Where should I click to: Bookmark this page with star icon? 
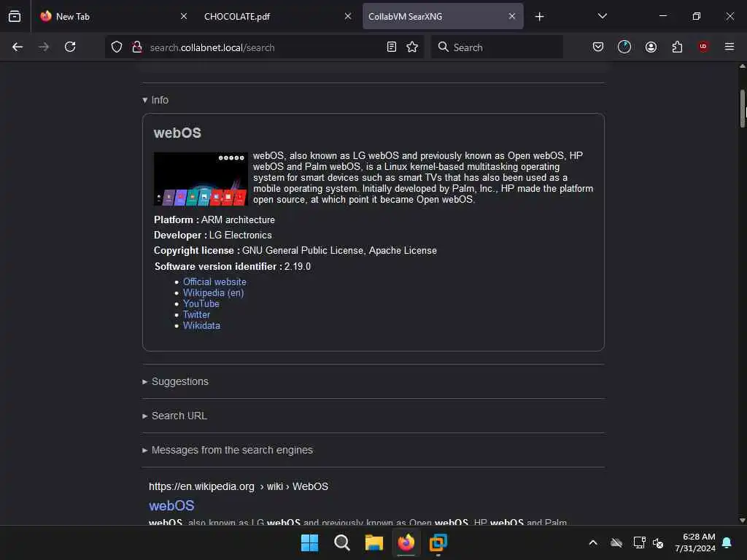412,47
